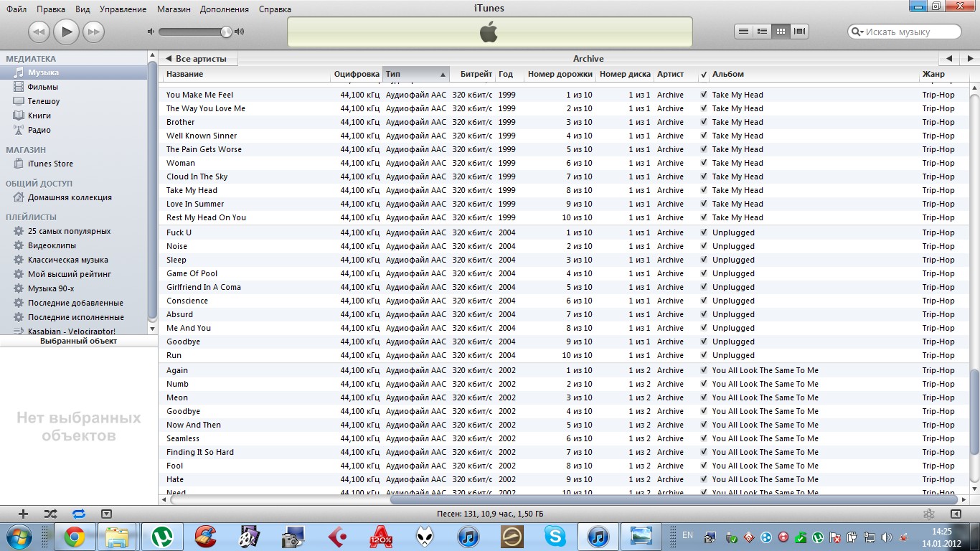Show or hide the artwork viewer panel
Screen dimensions: 980x551
click(106, 514)
